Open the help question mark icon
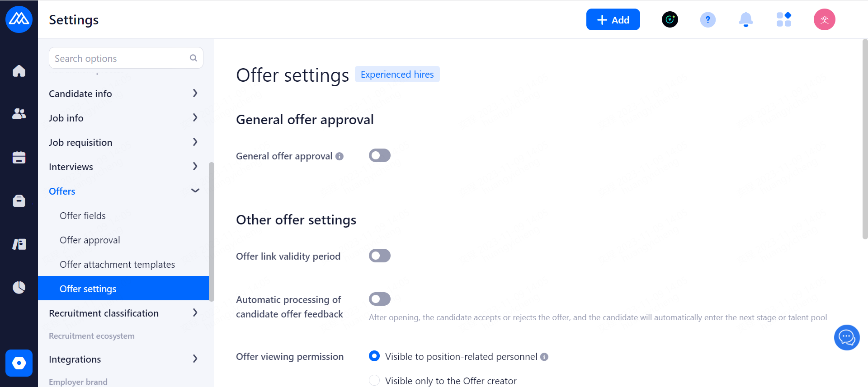 [708, 19]
